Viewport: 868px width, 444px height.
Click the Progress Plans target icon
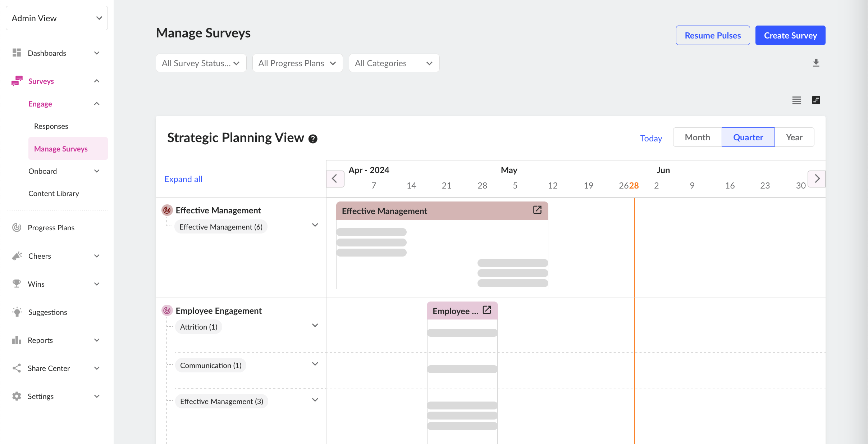pyautogui.click(x=17, y=227)
